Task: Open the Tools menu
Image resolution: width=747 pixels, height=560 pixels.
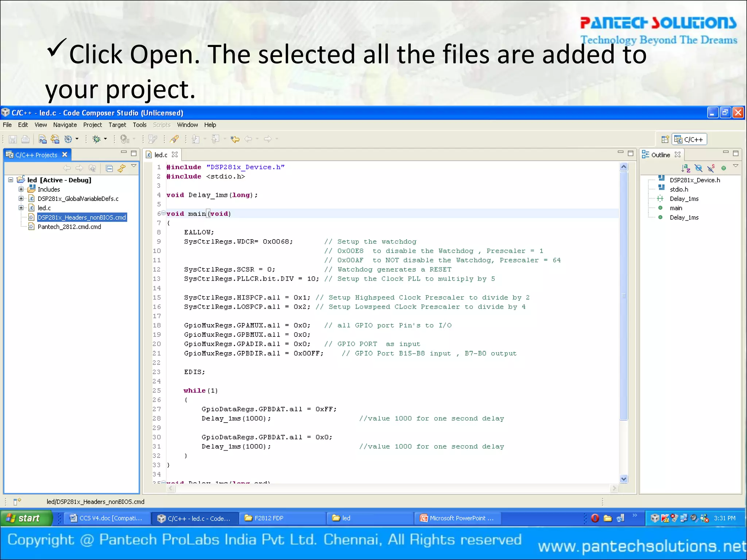Action: 140,125
